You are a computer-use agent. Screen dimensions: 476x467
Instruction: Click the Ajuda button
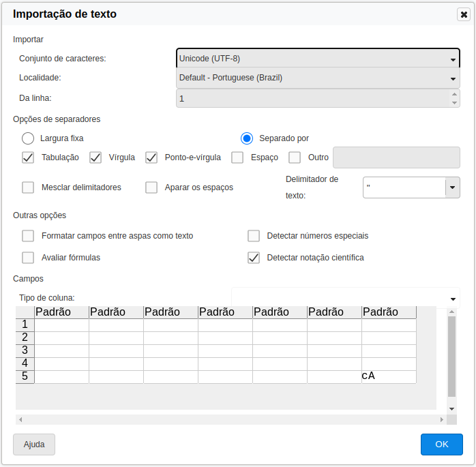point(34,445)
